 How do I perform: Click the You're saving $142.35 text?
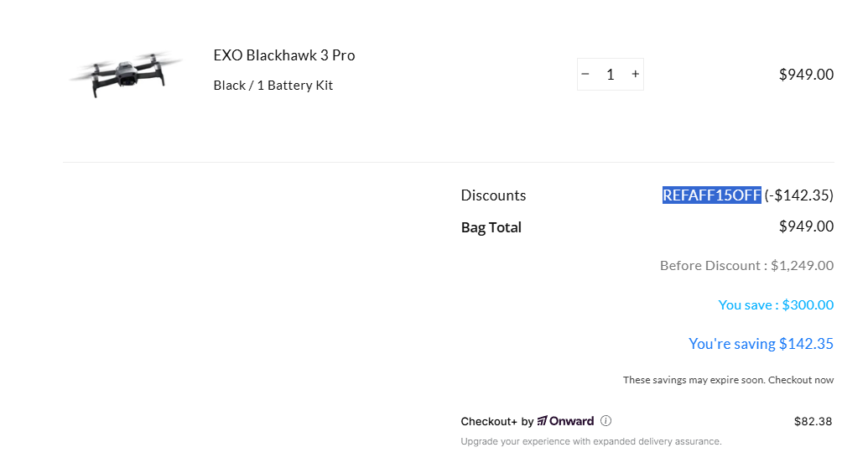click(761, 343)
